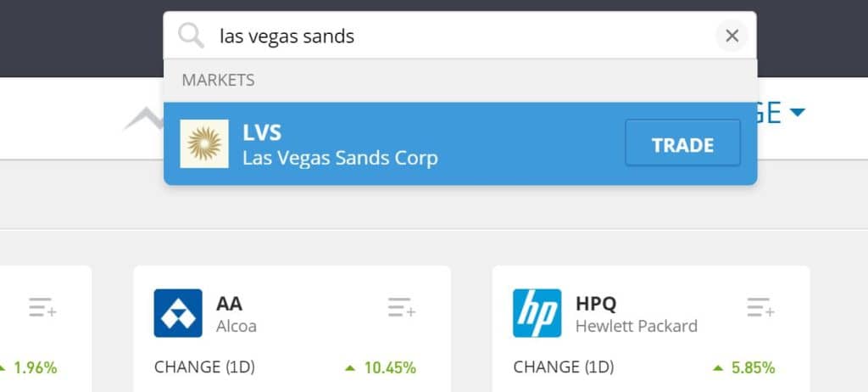
Task: Clear the search with the X button
Action: pos(732,36)
